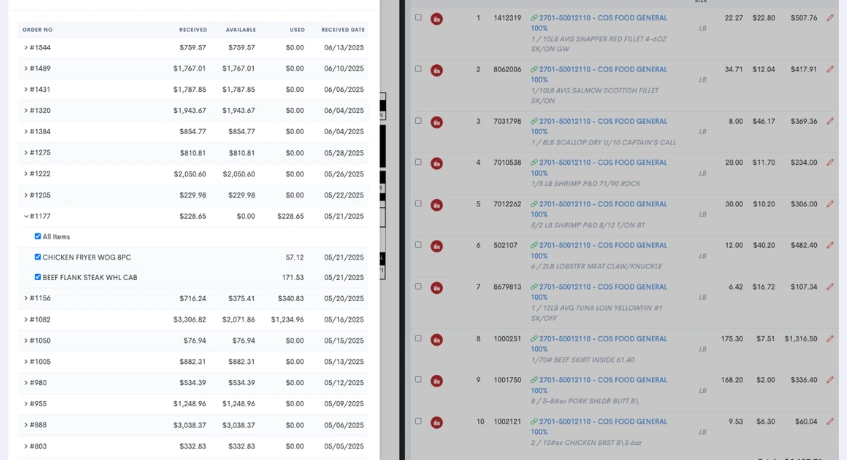This screenshot has height=460, width=847.
Task: Edit pencil icon for $60.04 line
Action: click(830, 422)
